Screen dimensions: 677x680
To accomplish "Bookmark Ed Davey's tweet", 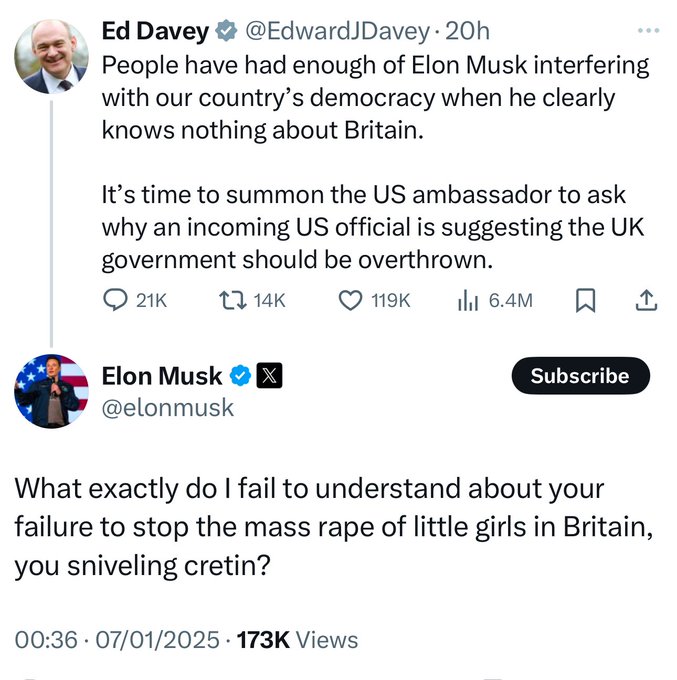I will point(586,300).
